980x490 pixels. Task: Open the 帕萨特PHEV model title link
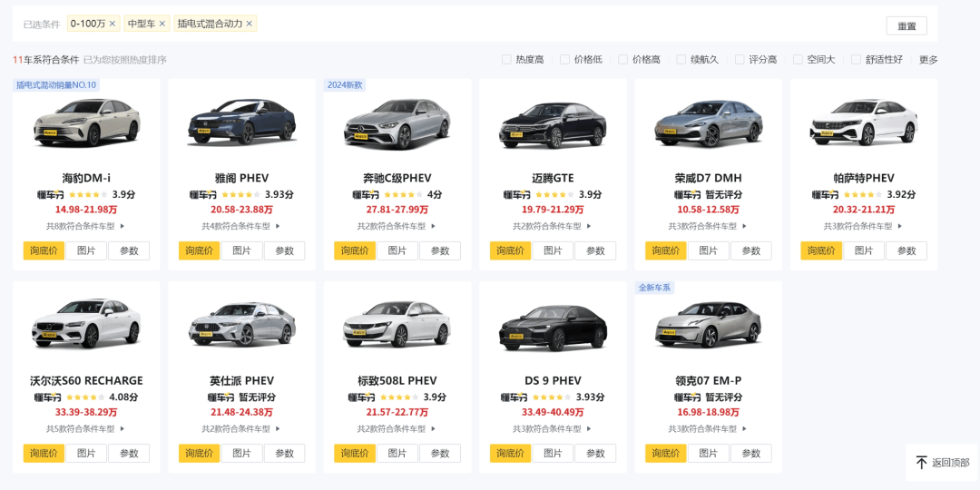pyautogui.click(x=864, y=178)
